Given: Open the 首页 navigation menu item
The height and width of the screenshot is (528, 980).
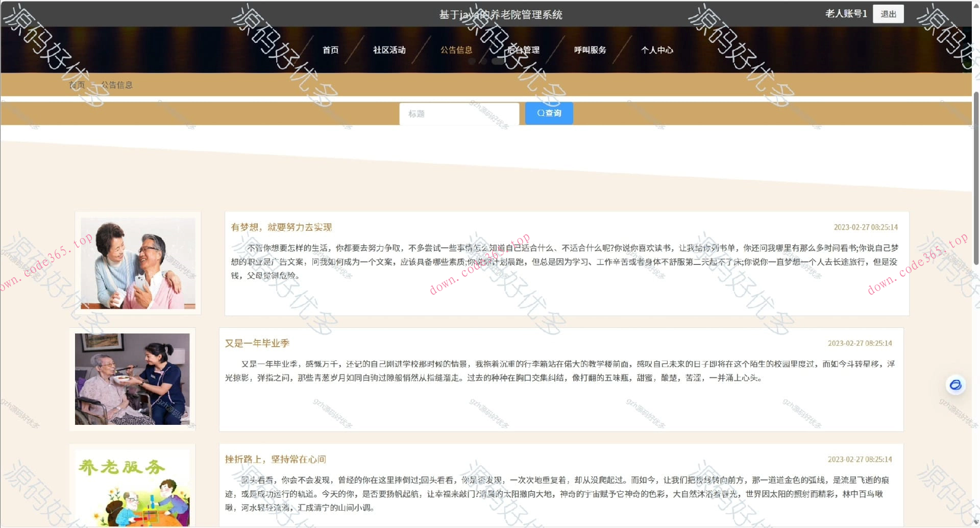Looking at the screenshot, I should 330,50.
